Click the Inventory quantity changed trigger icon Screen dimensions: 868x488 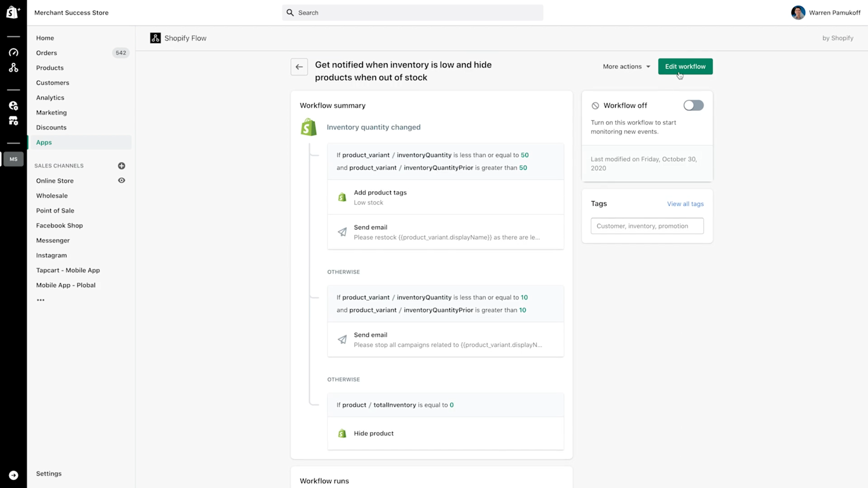[x=308, y=127]
